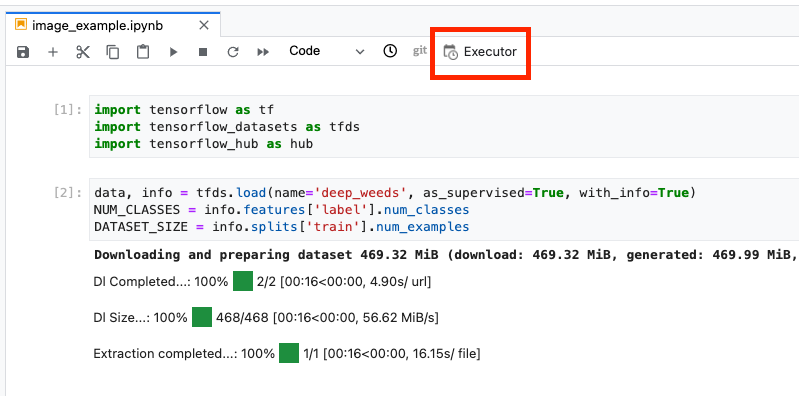The image size is (799, 396).
Task: Restart the kernel with the circular arrow icon
Action: 233,52
